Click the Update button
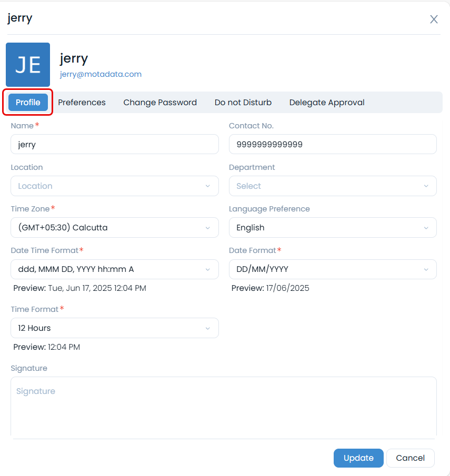The width and height of the screenshot is (450, 476). point(358,458)
